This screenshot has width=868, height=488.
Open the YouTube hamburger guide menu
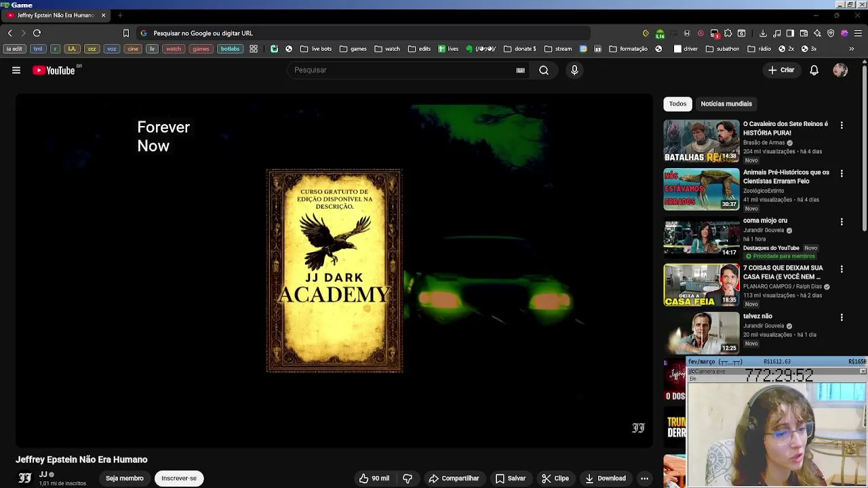[16, 70]
